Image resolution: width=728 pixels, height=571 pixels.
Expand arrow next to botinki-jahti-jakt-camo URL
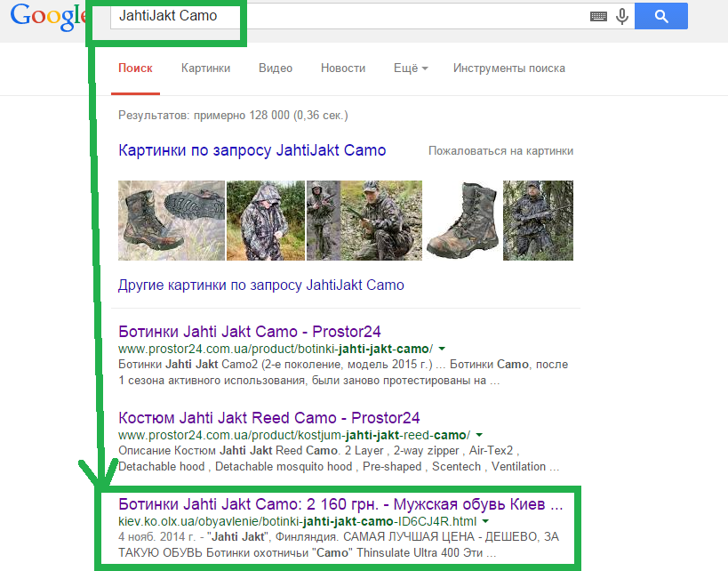442,349
